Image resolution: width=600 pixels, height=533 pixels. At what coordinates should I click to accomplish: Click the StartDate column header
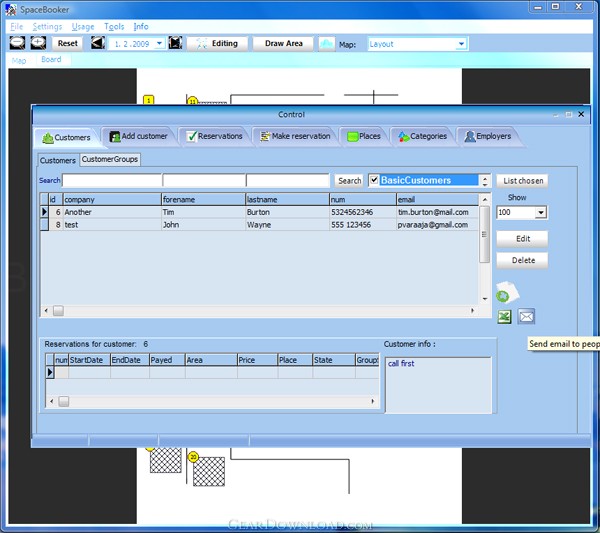(90, 360)
